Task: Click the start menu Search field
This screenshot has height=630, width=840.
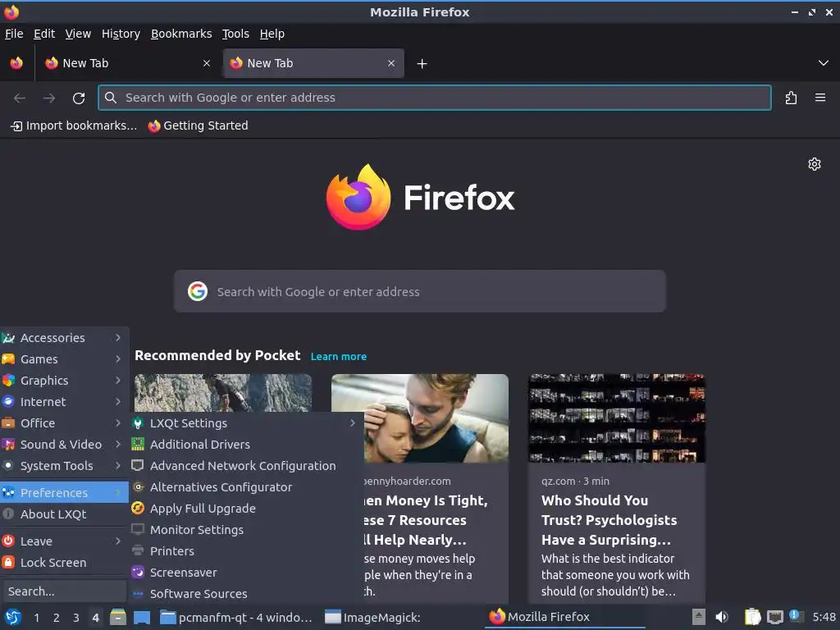Action: [64, 591]
